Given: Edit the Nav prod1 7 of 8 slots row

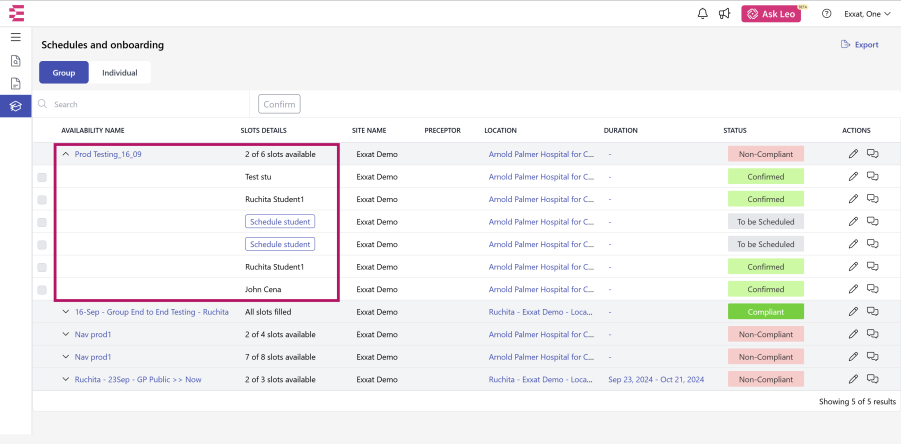Looking at the screenshot, I should (853, 357).
